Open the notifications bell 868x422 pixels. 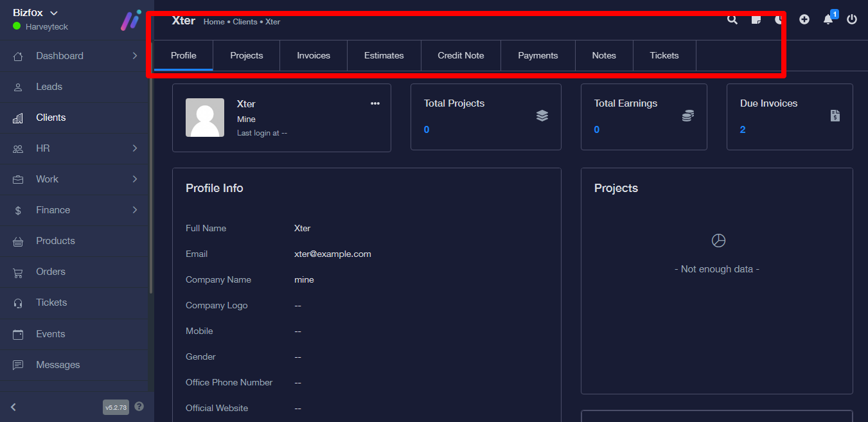point(828,20)
